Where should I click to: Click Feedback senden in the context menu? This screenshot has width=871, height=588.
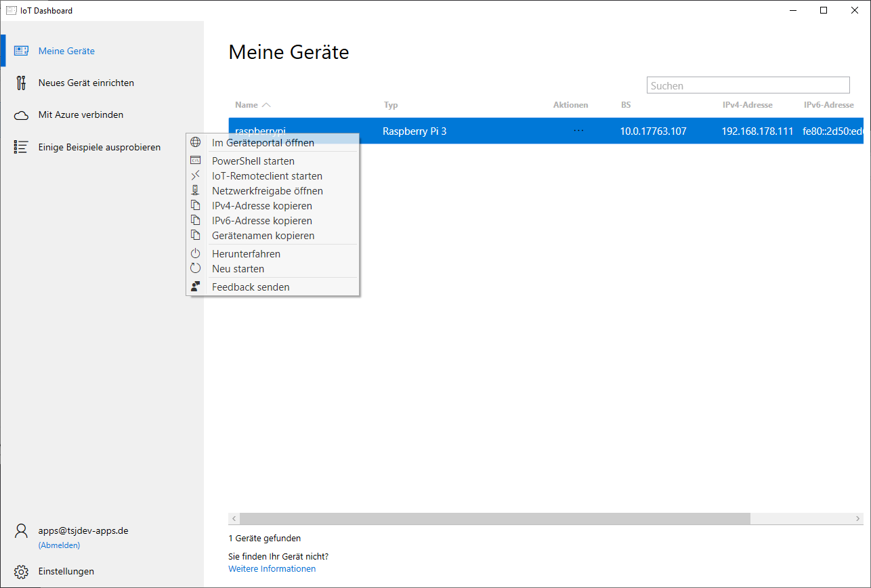(x=251, y=287)
